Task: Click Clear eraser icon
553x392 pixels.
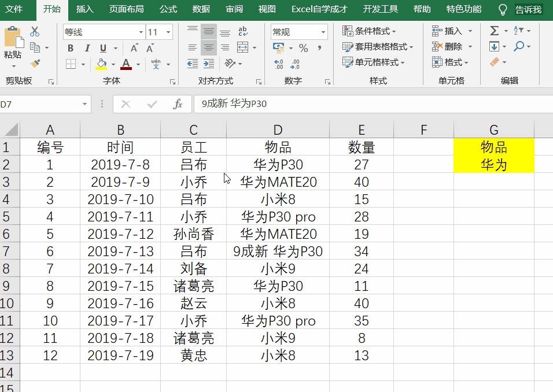Action: point(495,62)
